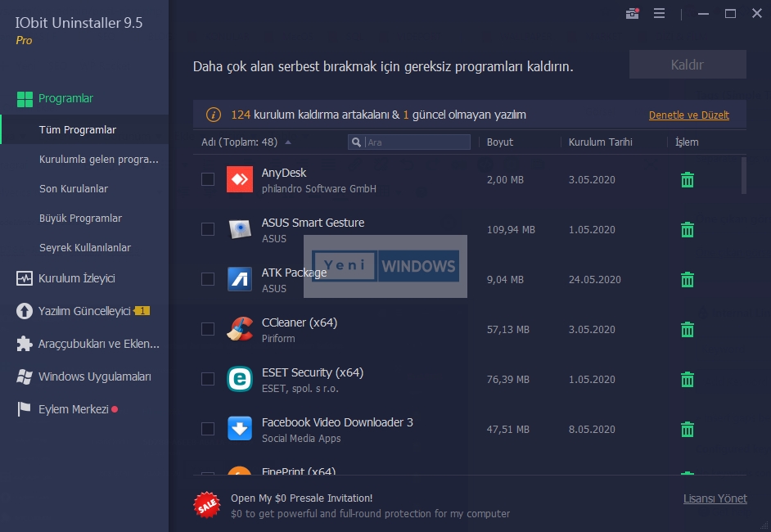Sort by Boyut column header
The height and width of the screenshot is (532, 771).
[x=499, y=142]
